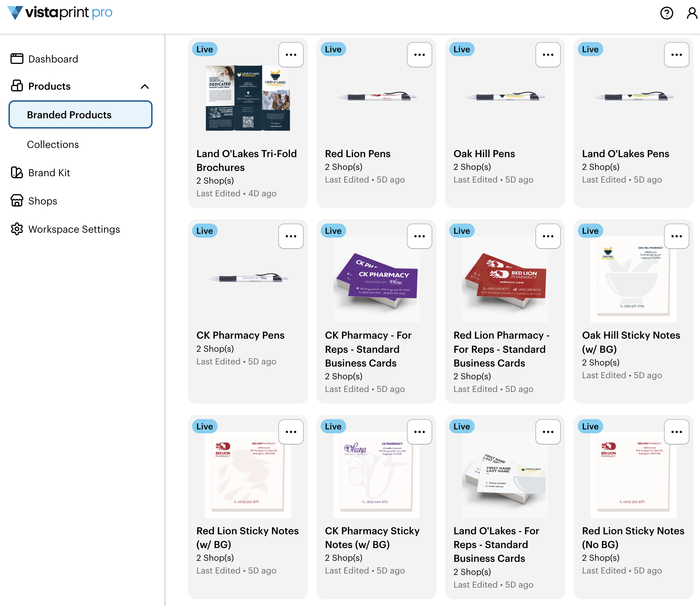Open Collections in sidebar

coord(53,144)
